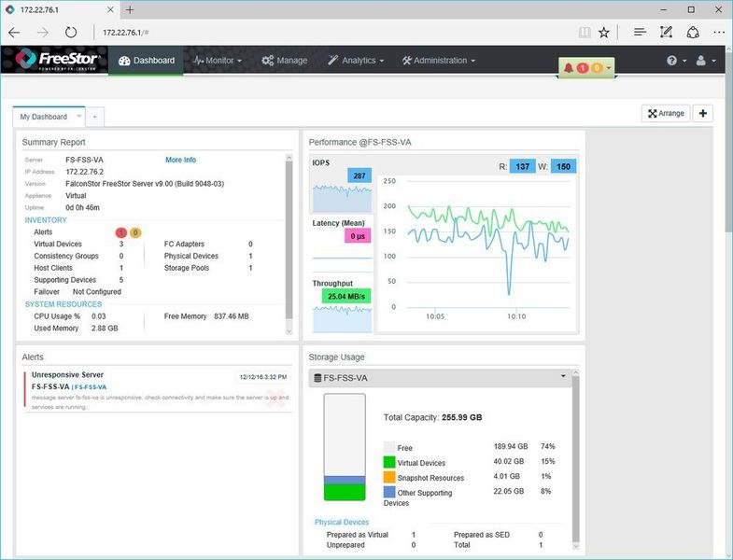Open the More Info link
Image resolution: width=733 pixels, height=560 pixels.
[x=180, y=160]
